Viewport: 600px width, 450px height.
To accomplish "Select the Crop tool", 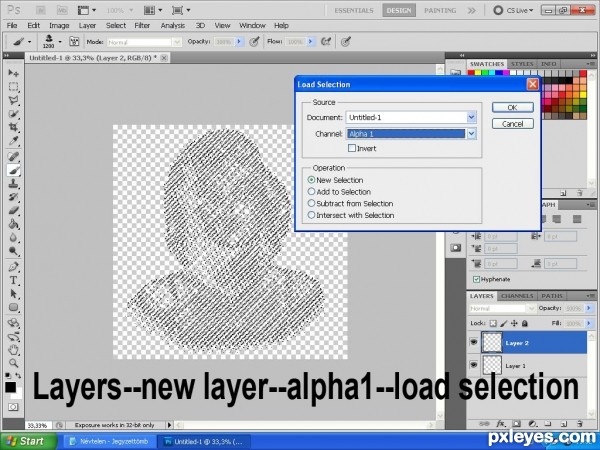I will pos(13,127).
